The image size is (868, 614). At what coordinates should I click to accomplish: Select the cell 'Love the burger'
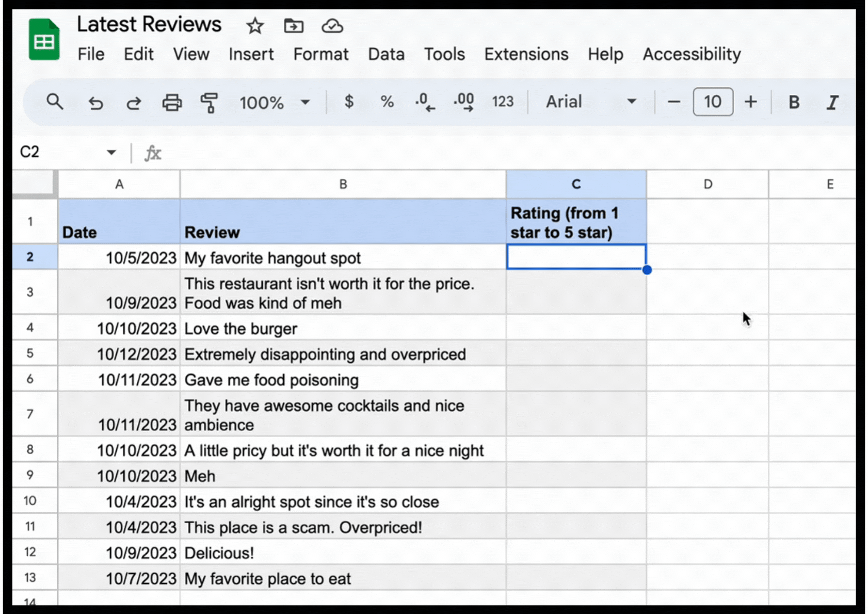point(343,328)
